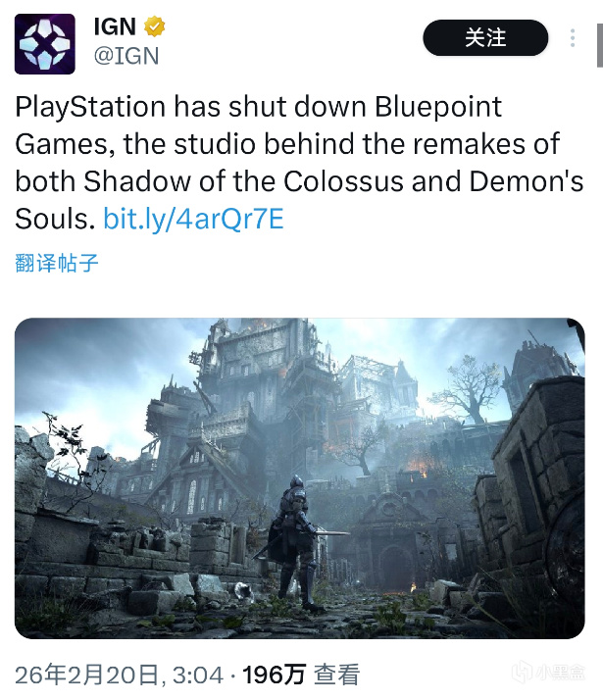Click the tweet text about Bluepoint Games

coord(299,163)
